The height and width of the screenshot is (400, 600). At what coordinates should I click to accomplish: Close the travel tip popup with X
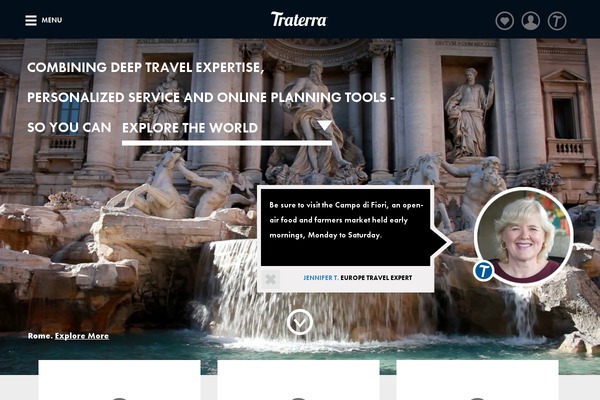(271, 279)
